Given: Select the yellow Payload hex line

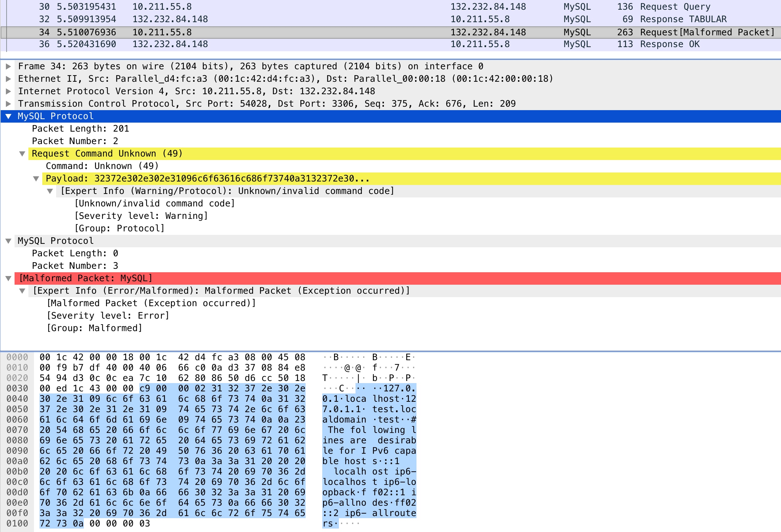Looking at the screenshot, I should pos(412,178).
